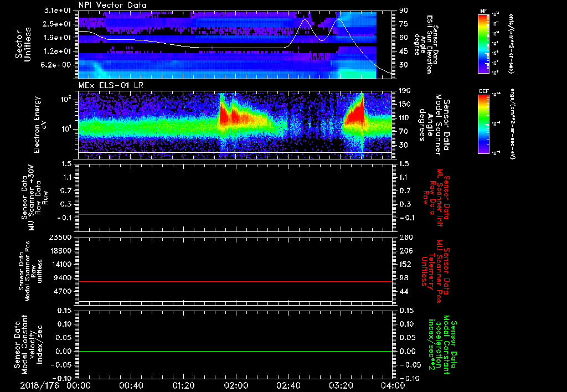The height and width of the screenshot is (392, 567).
Task: Click the NF color bar units label
Action: click(x=511, y=43)
